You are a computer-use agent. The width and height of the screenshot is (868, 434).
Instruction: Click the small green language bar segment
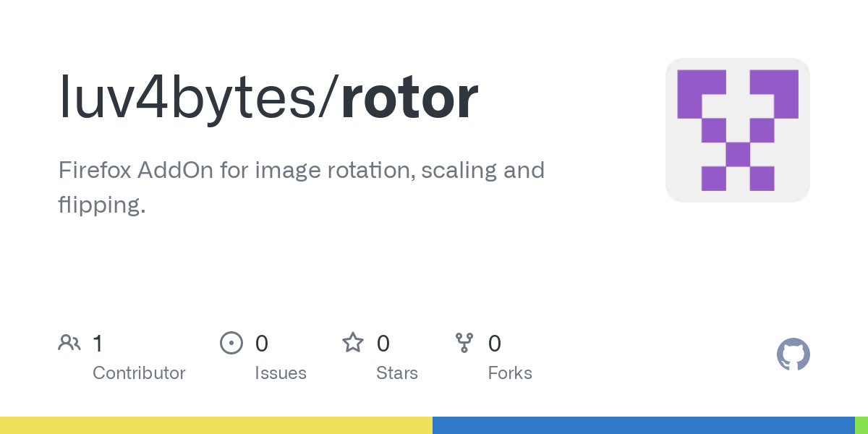point(861,425)
